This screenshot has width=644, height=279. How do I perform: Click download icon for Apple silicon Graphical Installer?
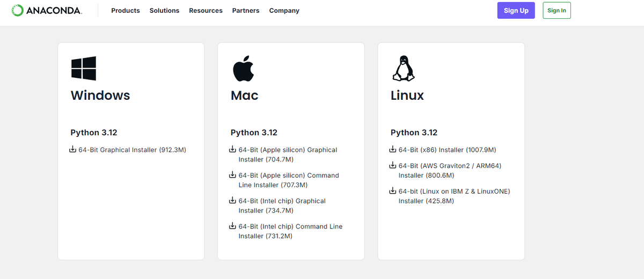[x=233, y=150]
